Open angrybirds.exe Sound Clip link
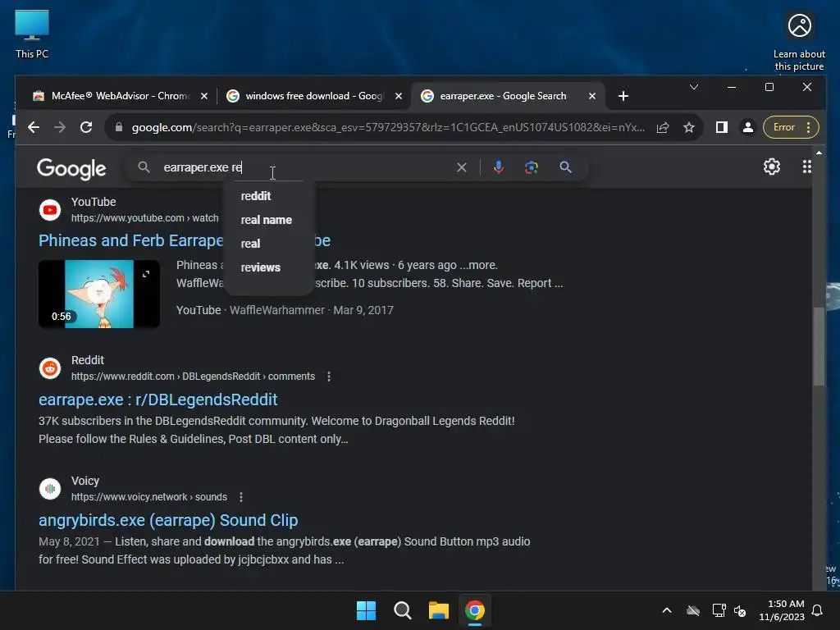 click(168, 520)
